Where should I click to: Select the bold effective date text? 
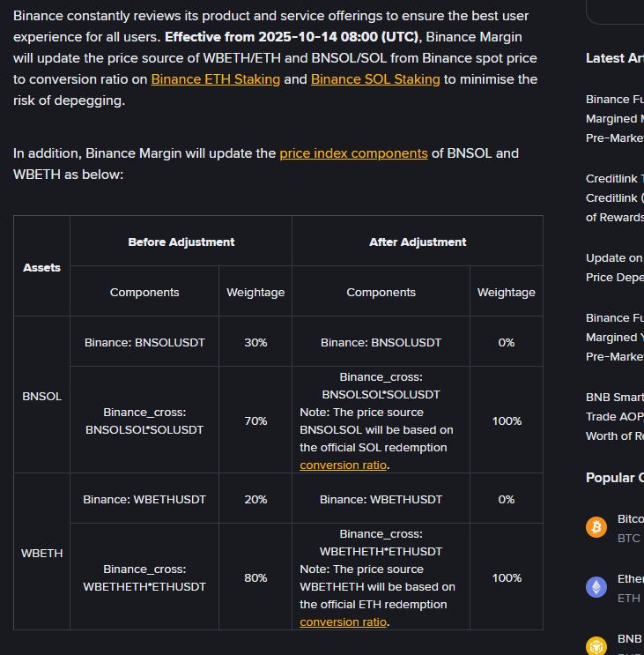[x=293, y=37]
